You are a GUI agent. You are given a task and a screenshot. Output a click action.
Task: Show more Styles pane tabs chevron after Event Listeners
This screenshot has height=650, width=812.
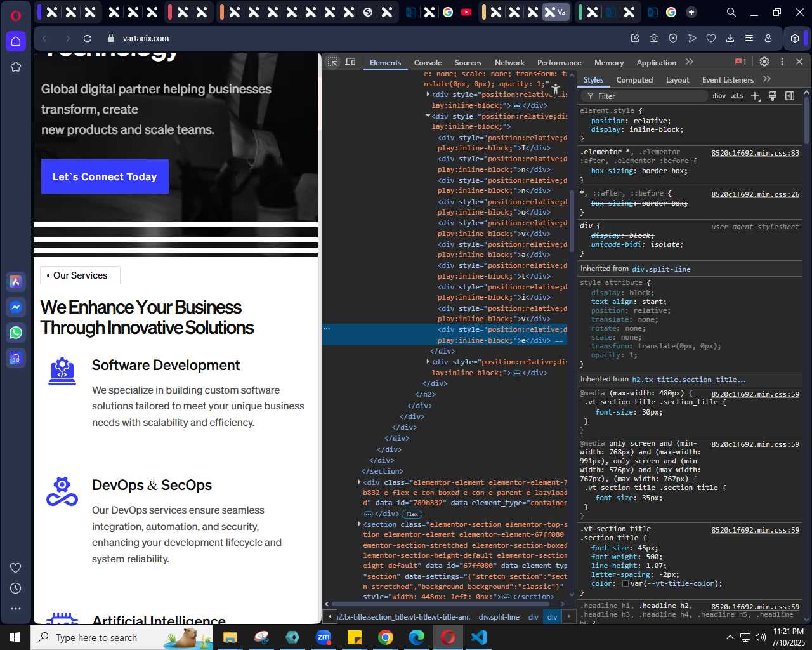[767, 79]
